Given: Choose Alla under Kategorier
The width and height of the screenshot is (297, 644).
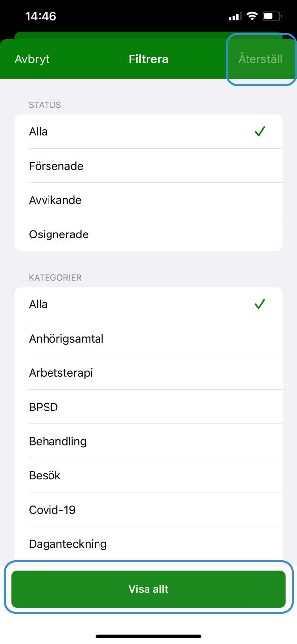Looking at the screenshot, I should (148, 304).
